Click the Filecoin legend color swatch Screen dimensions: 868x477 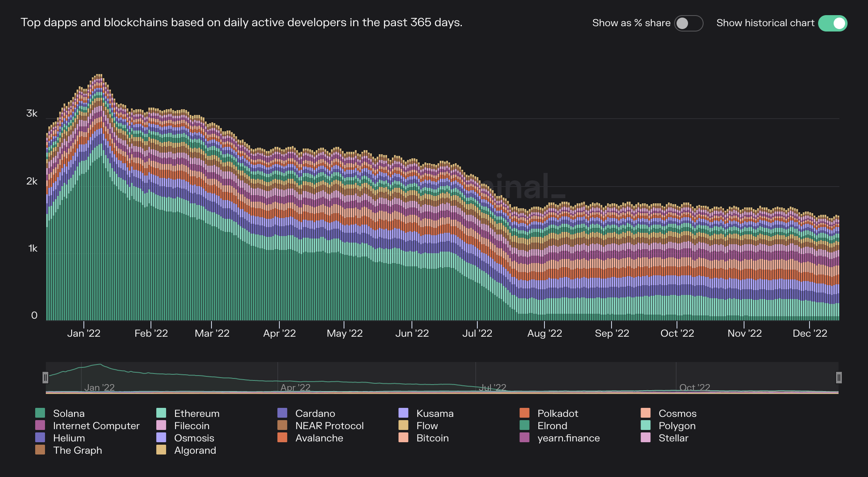(x=161, y=425)
